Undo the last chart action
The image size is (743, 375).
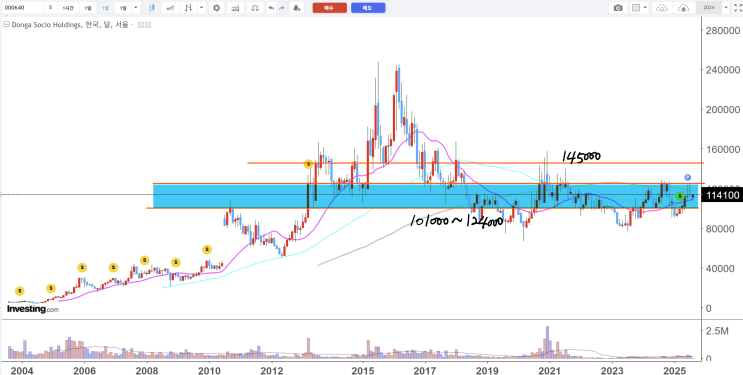coord(271,8)
